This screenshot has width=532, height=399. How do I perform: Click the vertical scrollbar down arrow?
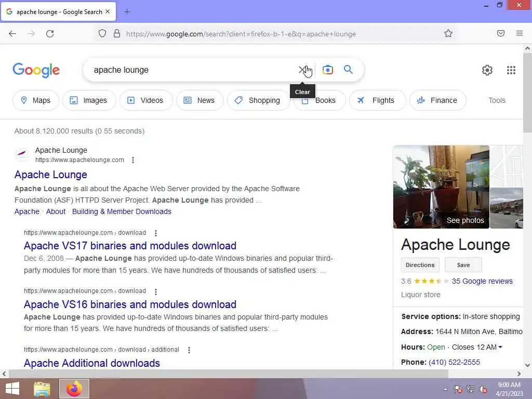pos(528,365)
